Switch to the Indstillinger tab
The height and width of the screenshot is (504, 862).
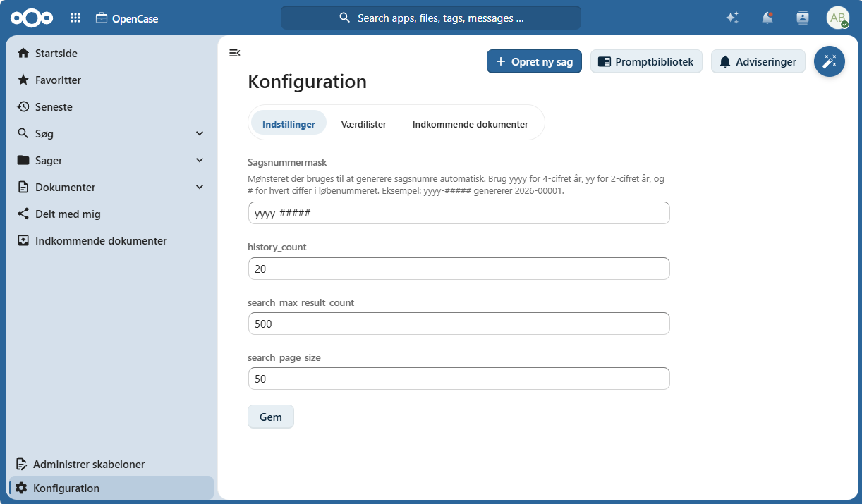tap(289, 123)
